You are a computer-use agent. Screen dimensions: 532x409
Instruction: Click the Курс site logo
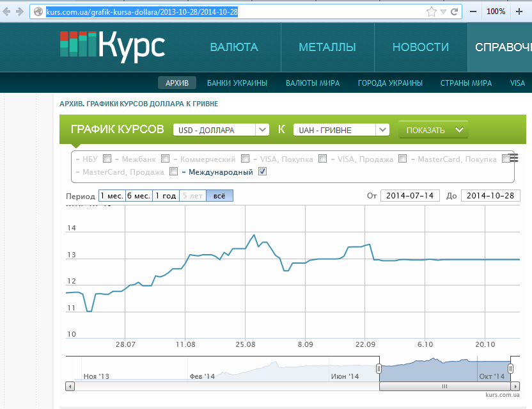coord(113,47)
